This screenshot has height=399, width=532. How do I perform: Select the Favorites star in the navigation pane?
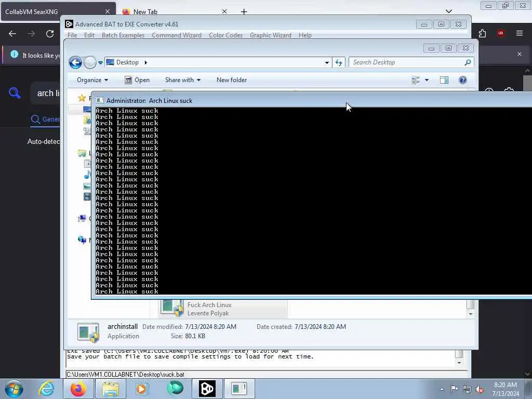[82, 98]
